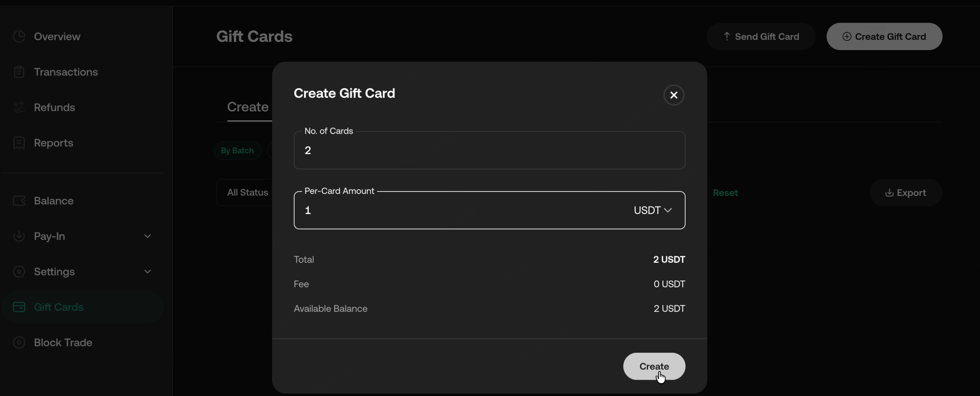The width and height of the screenshot is (980, 396).
Task: Focus the No. of Cards field
Action: click(x=489, y=150)
